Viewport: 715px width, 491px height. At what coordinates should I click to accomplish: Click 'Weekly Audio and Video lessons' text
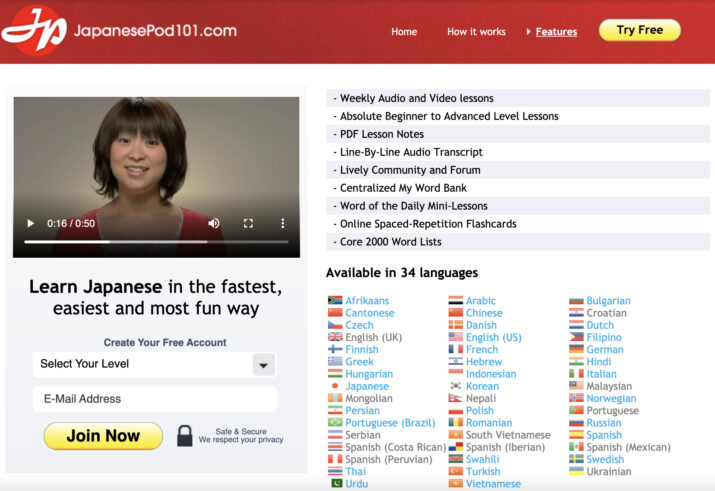click(417, 98)
